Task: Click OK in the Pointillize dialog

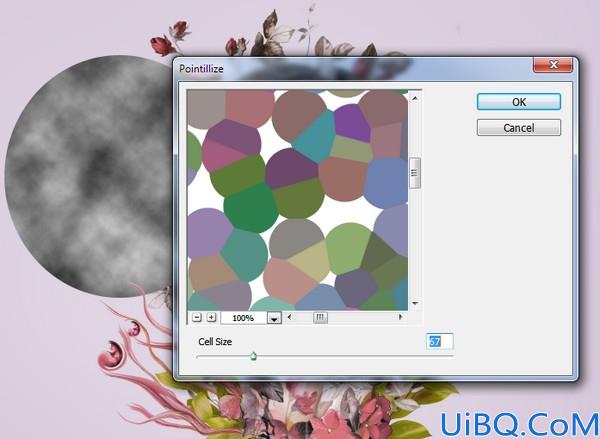Action: coord(518,102)
